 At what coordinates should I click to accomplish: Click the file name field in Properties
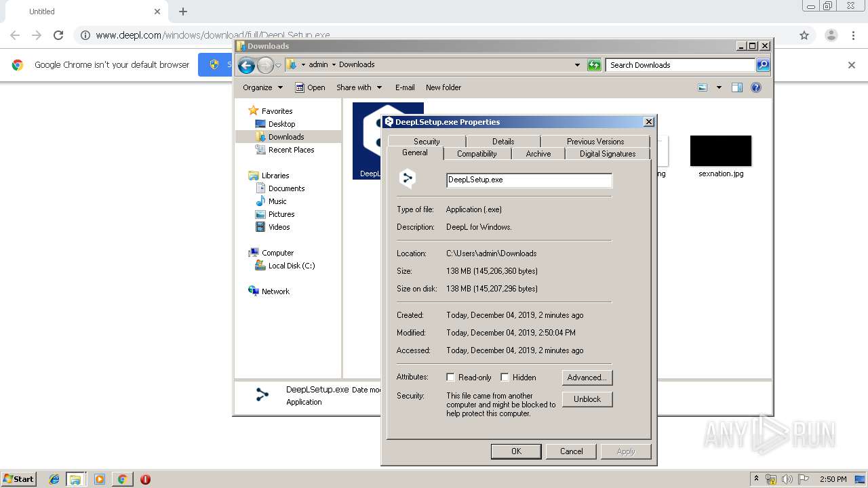pos(529,180)
